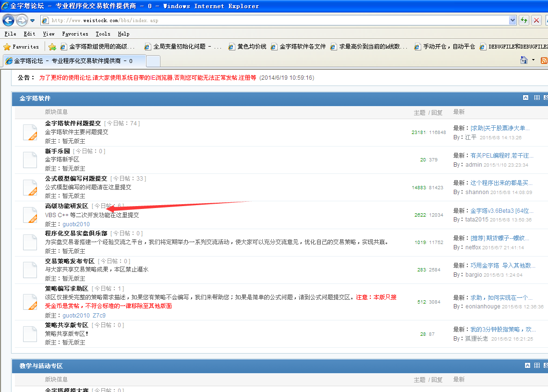Open forum 策略编写求助区

tap(66, 289)
